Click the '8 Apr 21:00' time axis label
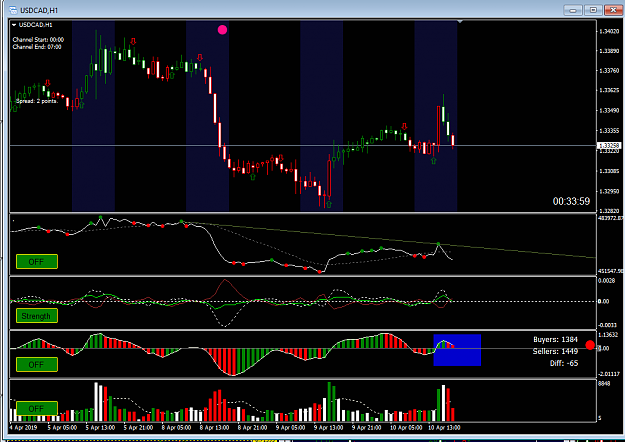 (x=253, y=428)
